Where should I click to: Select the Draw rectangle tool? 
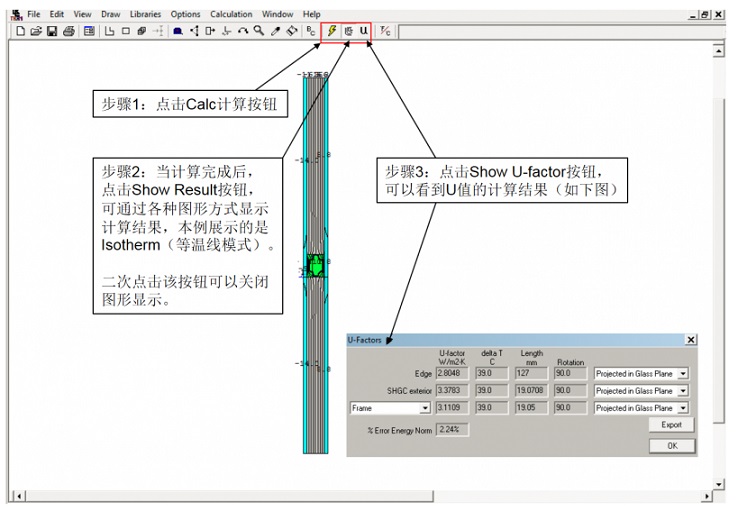(x=126, y=32)
